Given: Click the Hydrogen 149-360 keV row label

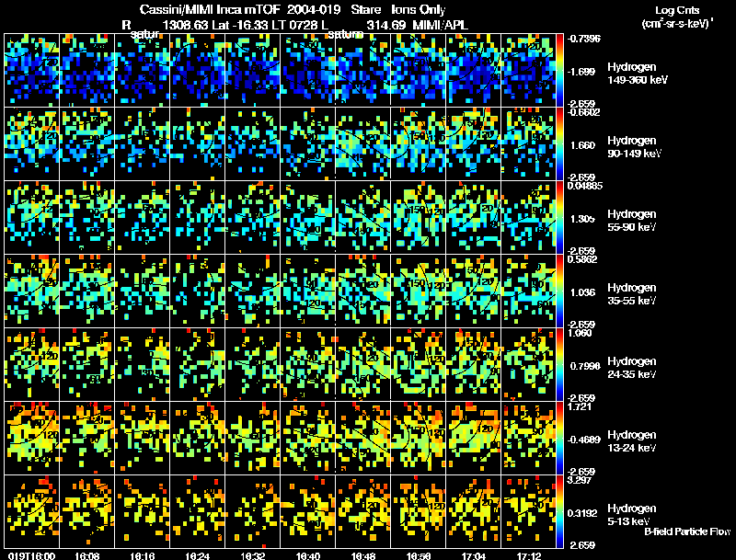Looking at the screenshot, I should [638, 74].
